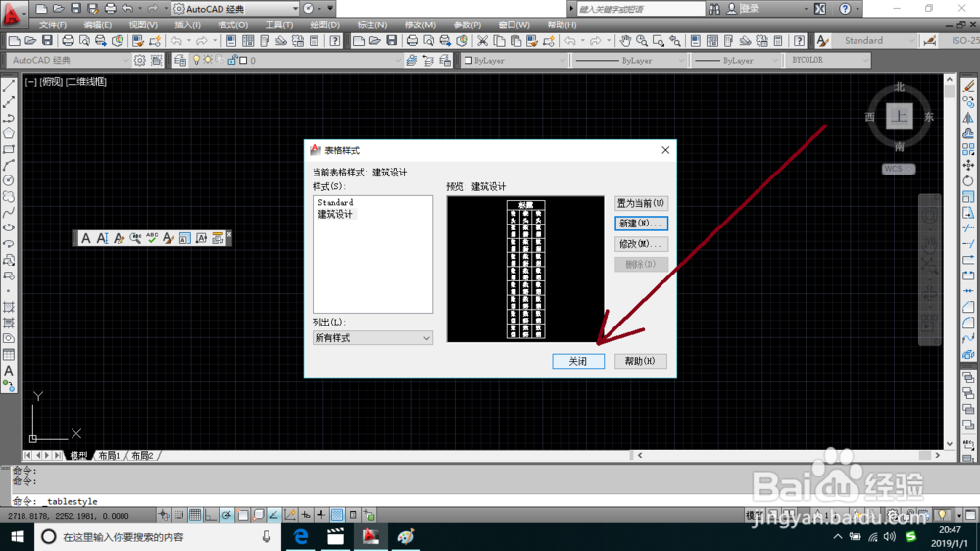Click the search keyword input field
Viewport: 980px width, 551px height.
(640, 9)
